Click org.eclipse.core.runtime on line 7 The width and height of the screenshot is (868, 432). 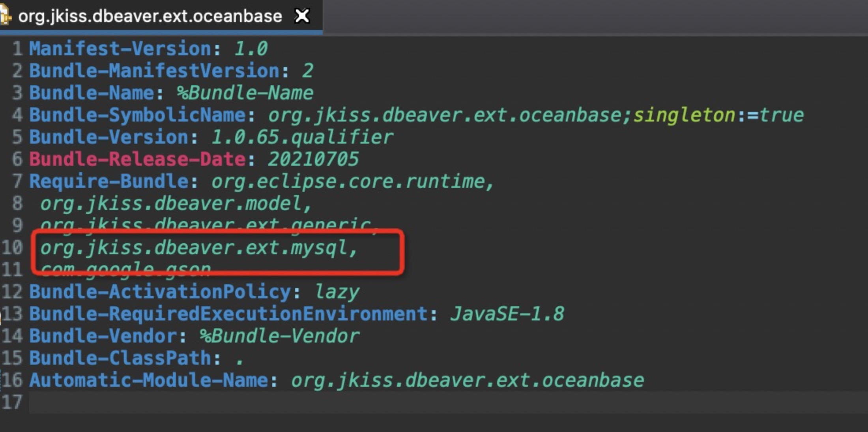(348, 182)
